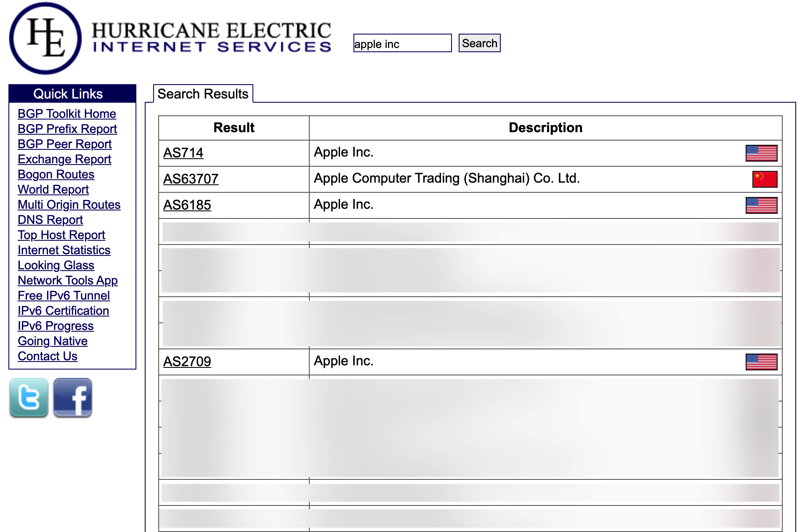Open the Internet Statistics link

click(x=64, y=250)
